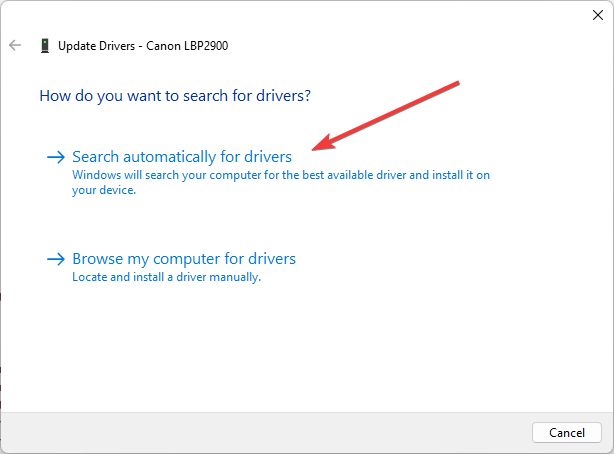Close the Update Drivers dialog
The height and width of the screenshot is (454, 614).
[598, 15]
